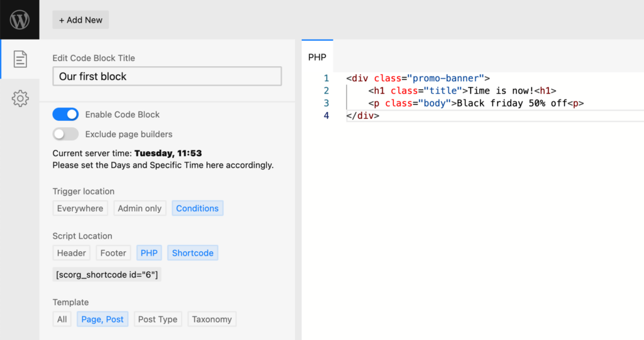Click line number 1 in the editor gutter

pyautogui.click(x=326, y=78)
